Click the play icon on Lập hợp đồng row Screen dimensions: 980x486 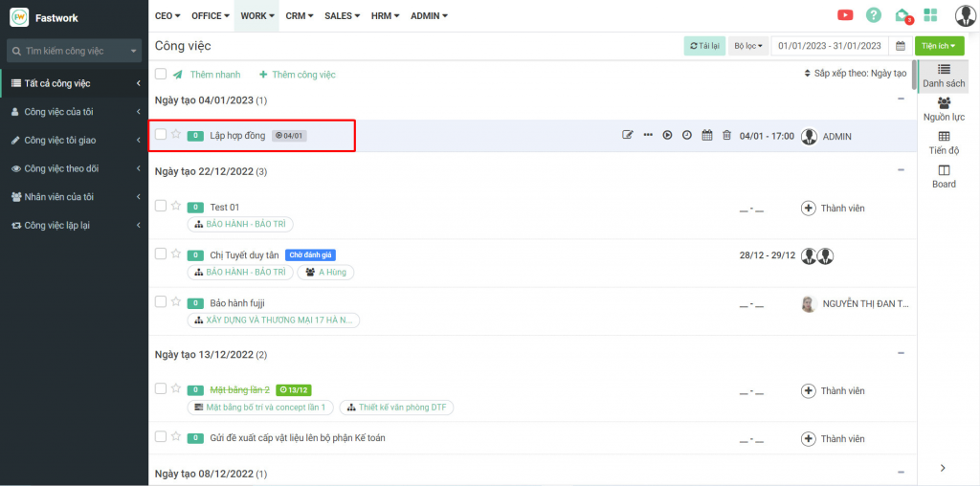click(668, 136)
